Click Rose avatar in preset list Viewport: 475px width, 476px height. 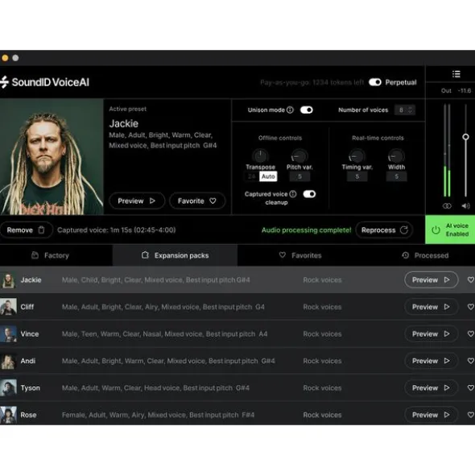coord(8,415)
